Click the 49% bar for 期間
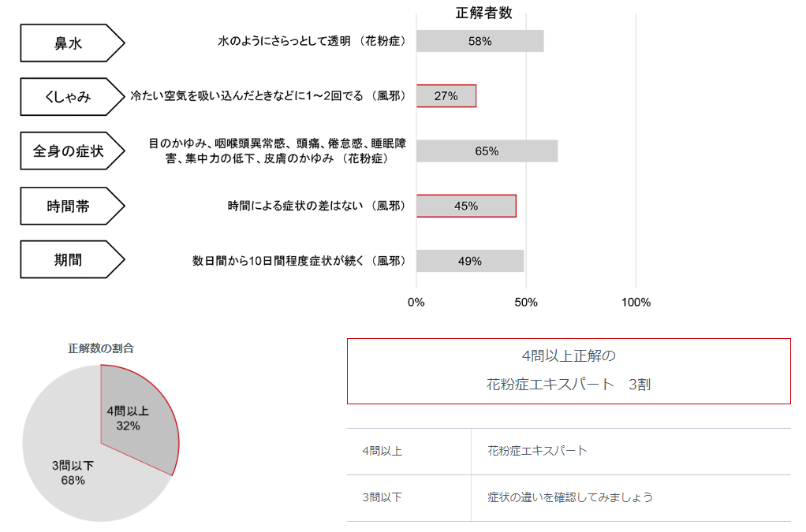806x532 pixels. click(x=470, y=261)
